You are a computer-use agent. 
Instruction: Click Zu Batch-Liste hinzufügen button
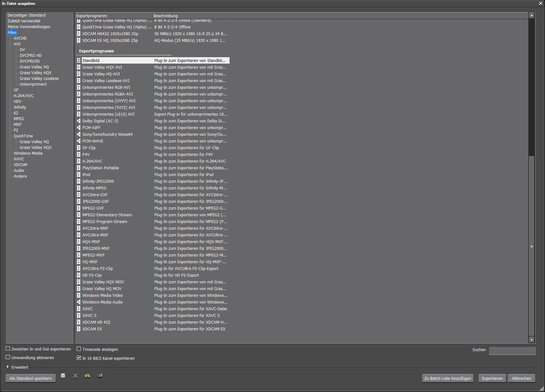point(448,378)
